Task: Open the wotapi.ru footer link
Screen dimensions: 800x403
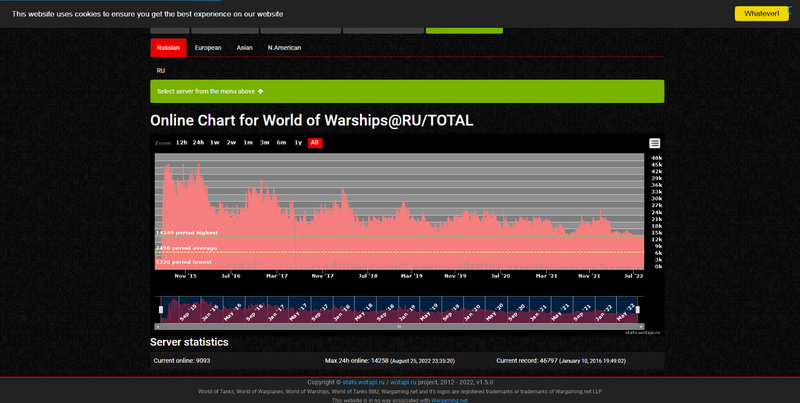Action: tap(403, 382)
